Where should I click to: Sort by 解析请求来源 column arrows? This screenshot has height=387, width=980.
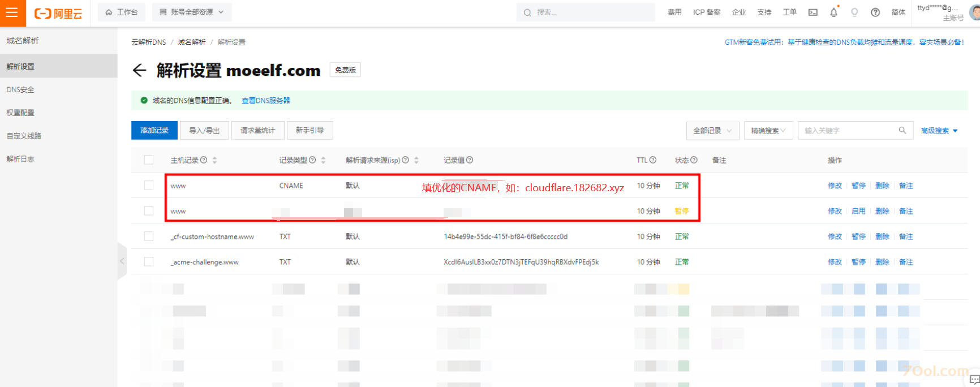click(x=416, y=160)
